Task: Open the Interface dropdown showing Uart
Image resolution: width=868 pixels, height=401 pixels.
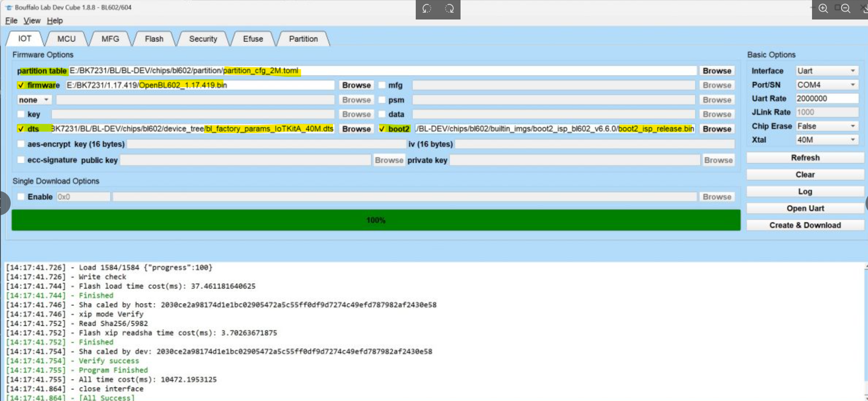Action: [x=827, y=71]
